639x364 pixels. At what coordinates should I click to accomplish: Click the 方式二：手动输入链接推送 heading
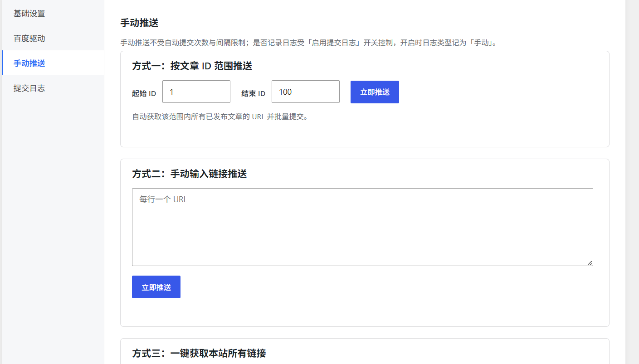[189, 174]
